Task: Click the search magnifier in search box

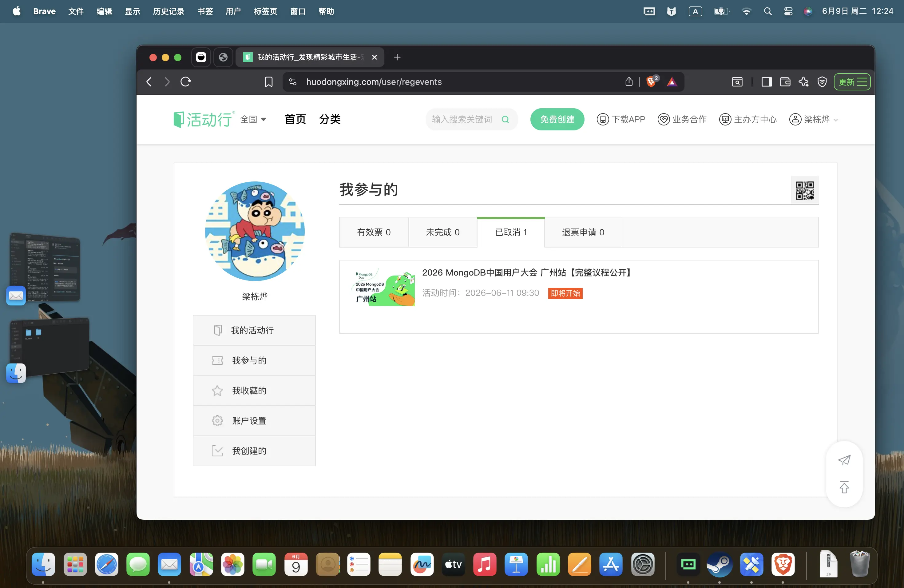Action: coord(505,119)
